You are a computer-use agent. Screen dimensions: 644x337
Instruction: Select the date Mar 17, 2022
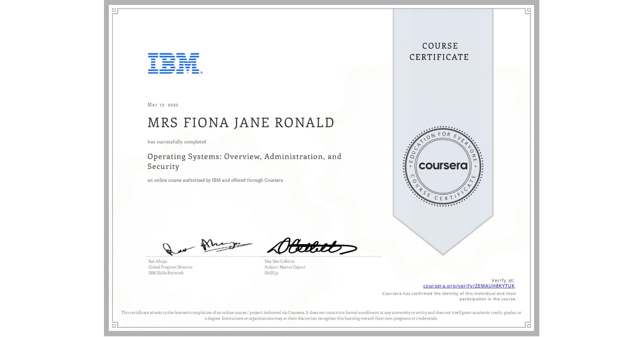click(163, 105)
